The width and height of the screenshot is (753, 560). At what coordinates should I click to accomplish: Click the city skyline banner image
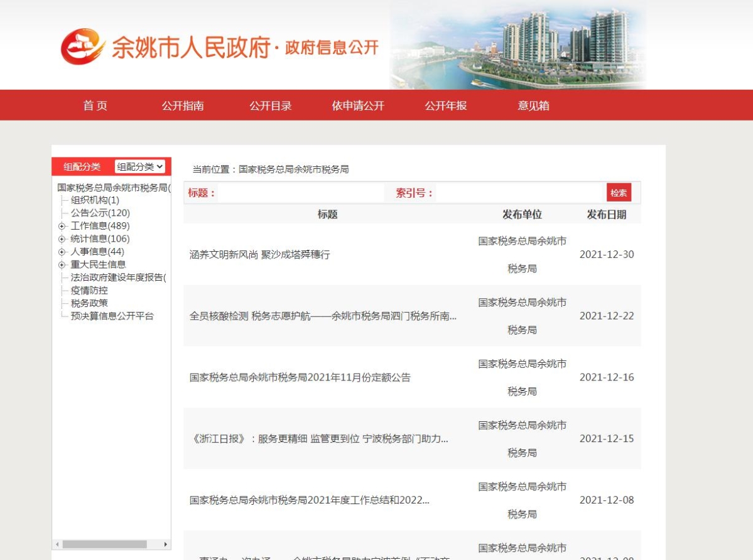[517, 46]
